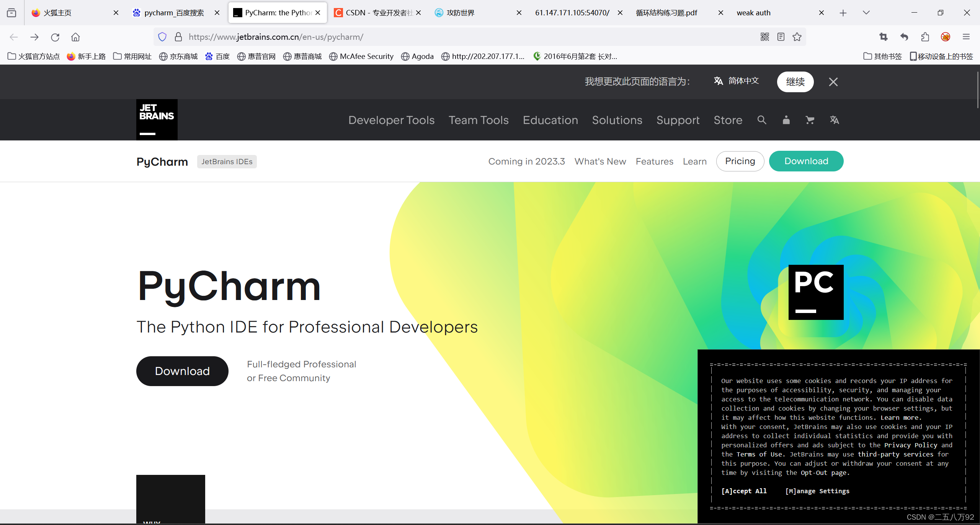Viewport: 980px width, 525px height.
Task: Bookmark this page with the star icon
Action: [x=797, y=37]
